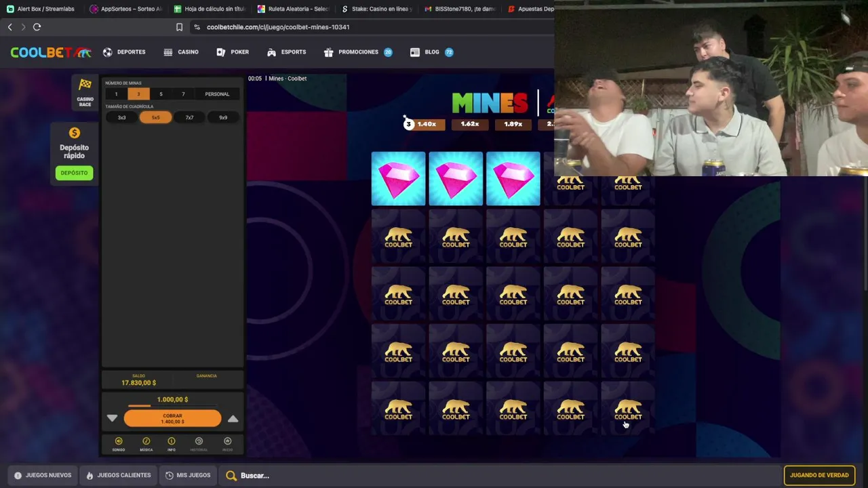Click the browser forward arrow
This screenshot has height=488, width=868.
pos(23,27)
